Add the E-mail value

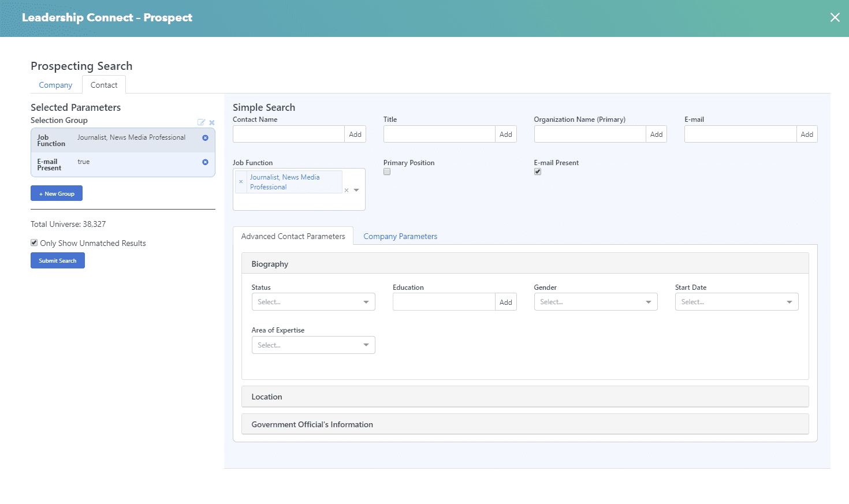point(807,134)
